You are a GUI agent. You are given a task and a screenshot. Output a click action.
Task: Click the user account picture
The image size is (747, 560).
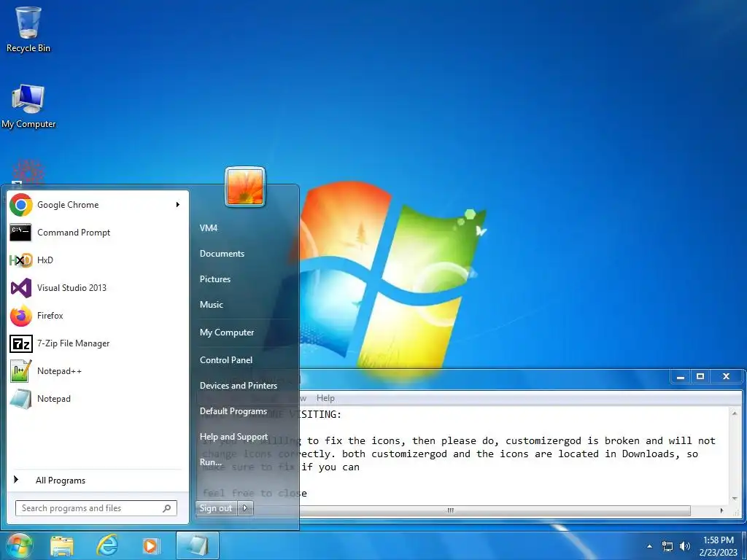(x=245, y=187)
